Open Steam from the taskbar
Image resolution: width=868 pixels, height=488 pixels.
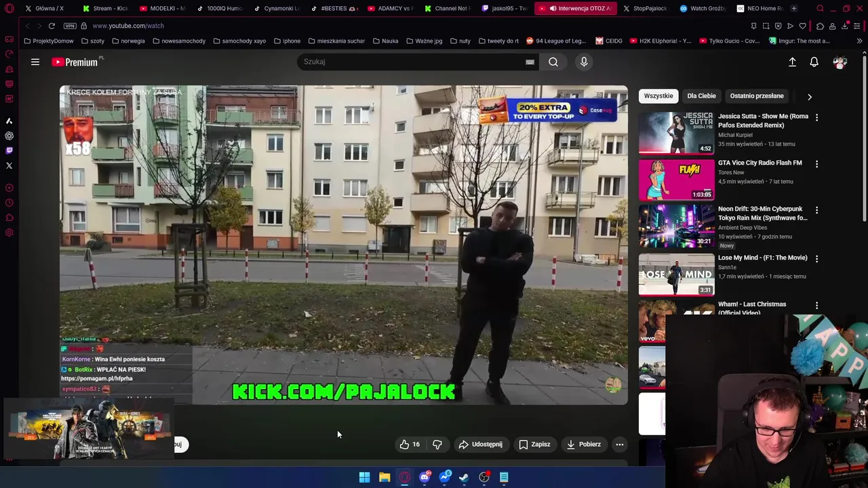pos(464,477)
